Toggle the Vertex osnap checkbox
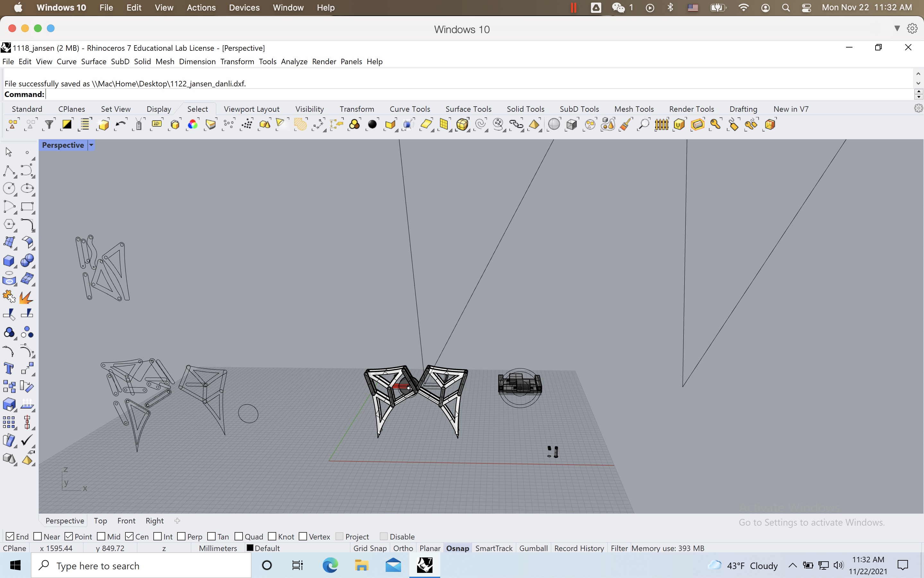The height and width of the screenshot is (578, 924). pyautogui.click(x=303, y=536)
